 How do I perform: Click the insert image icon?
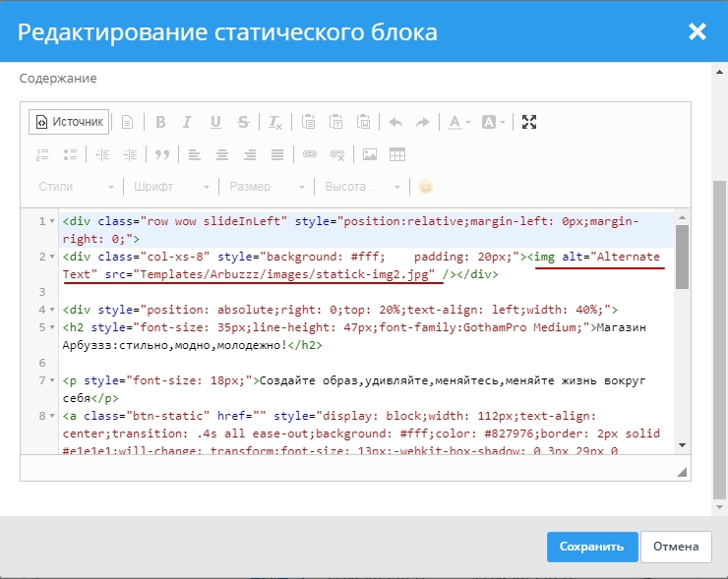pos(370,154)
